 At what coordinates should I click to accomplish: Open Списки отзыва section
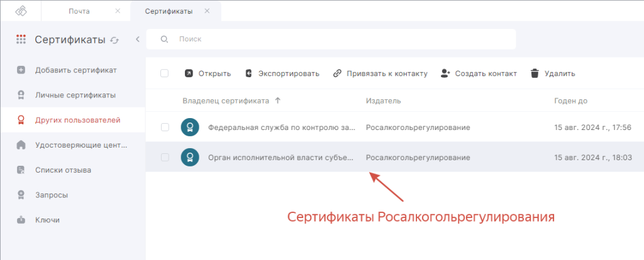point(64,170)
